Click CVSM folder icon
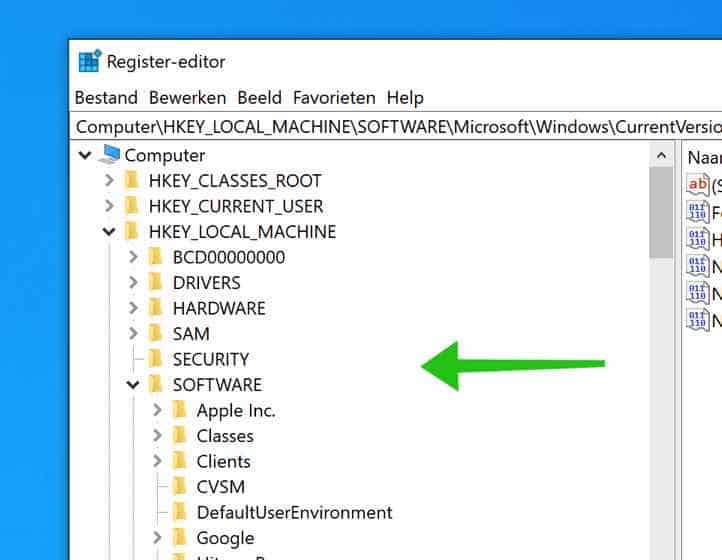The width and height of the screenshot is (722, 560). 180,486
